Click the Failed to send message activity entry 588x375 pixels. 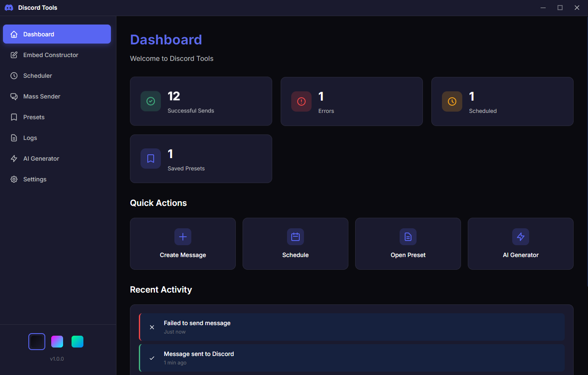[x=351, y=327]
